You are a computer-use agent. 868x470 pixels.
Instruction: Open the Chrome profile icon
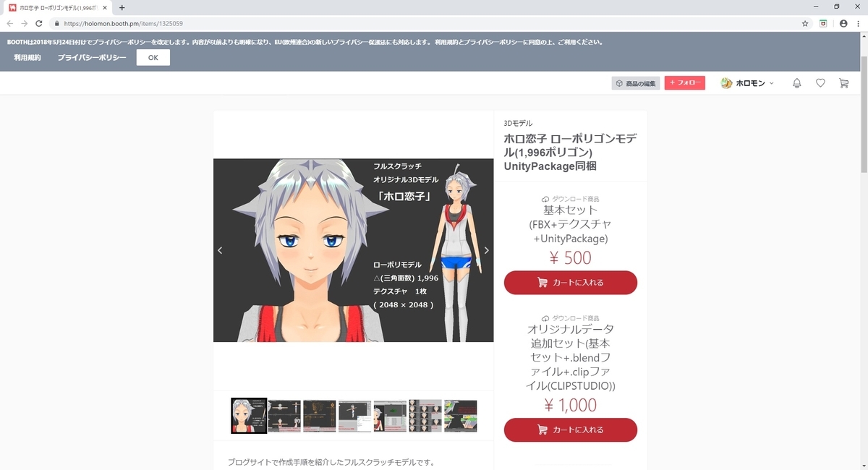843,23
